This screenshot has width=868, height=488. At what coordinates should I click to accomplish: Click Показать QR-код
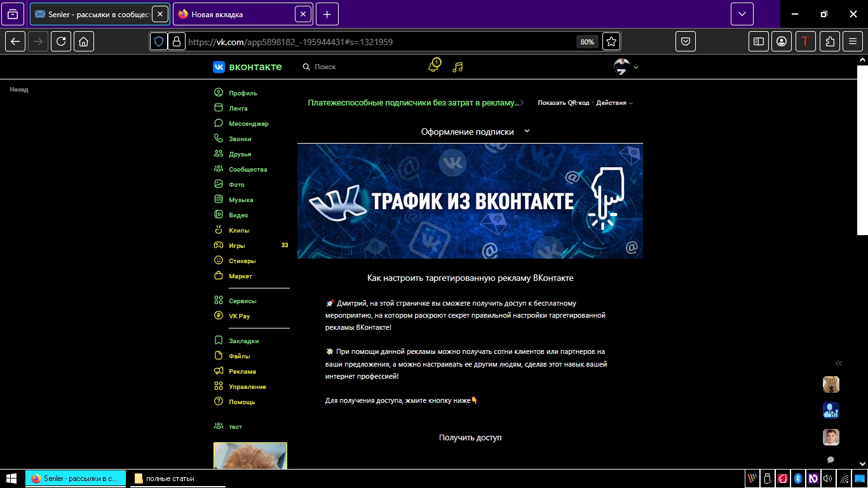click(563, 102)
